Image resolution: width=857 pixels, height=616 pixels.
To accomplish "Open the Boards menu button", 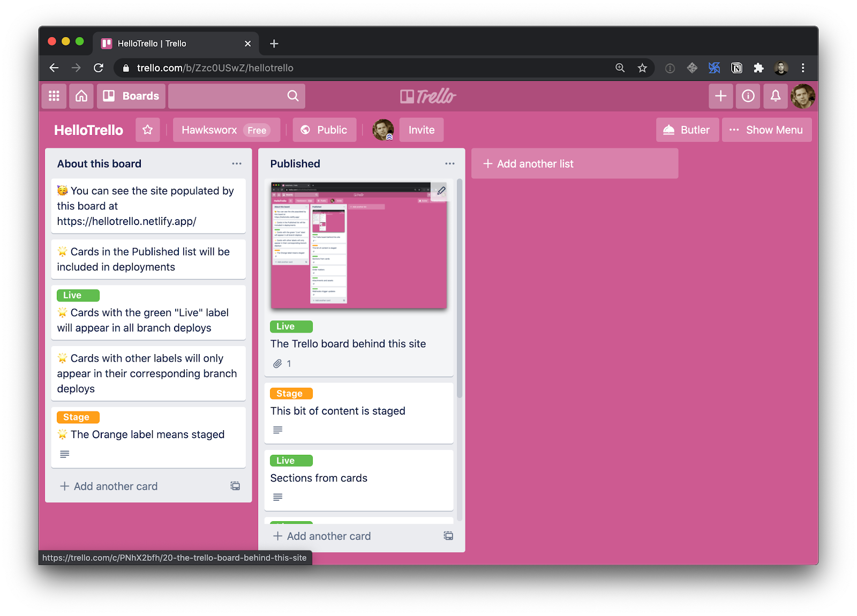I will click(x=131, y=96).
